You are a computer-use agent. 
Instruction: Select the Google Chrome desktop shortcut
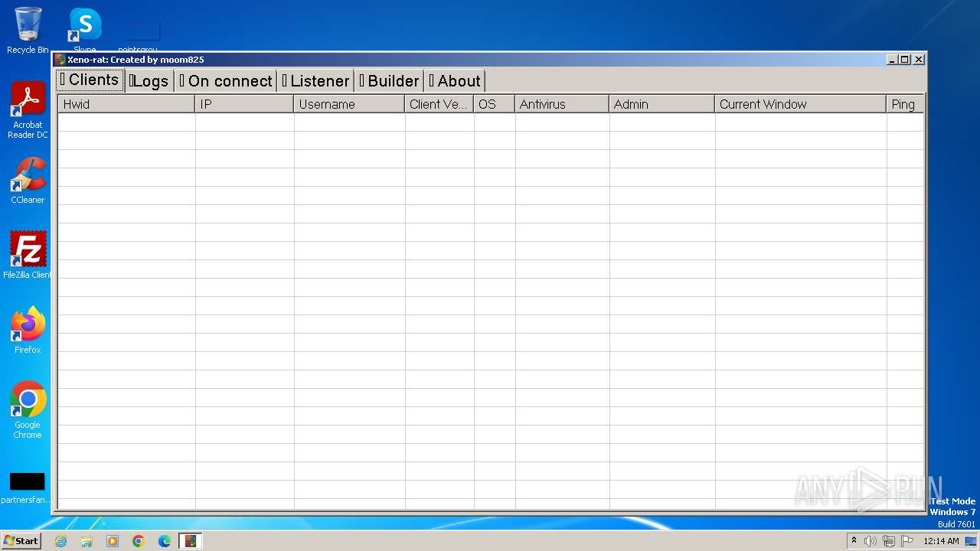coord(28,409)
